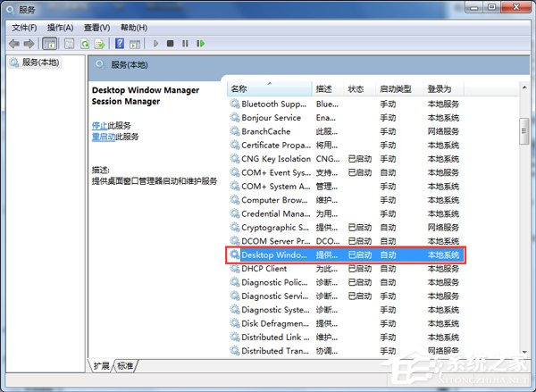Image resolution: width=536 pixels, height=392 pixels.
Task: Open the 帮助(H) menu
Action: click(134, 28)
